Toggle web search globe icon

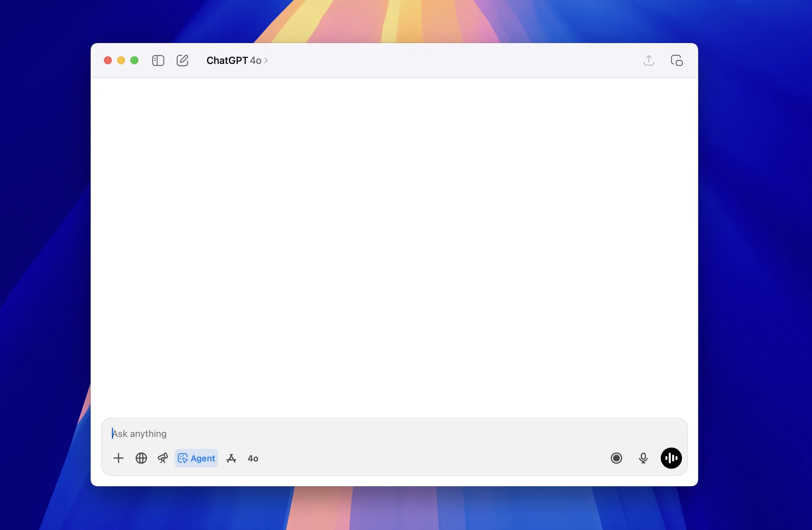141,458
